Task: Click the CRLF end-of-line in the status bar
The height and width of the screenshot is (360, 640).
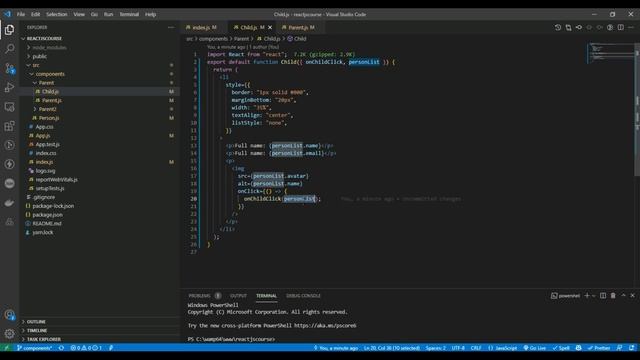Action: pos(476,348)
